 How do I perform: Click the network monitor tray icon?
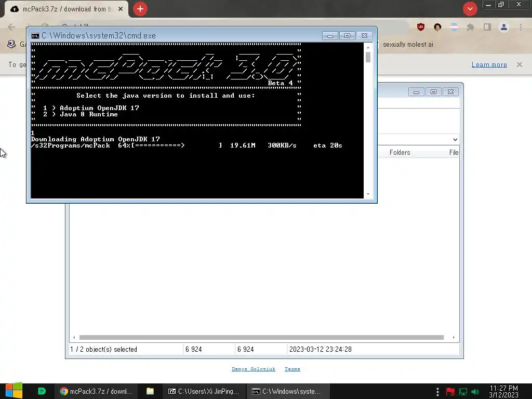pos(463,392)
